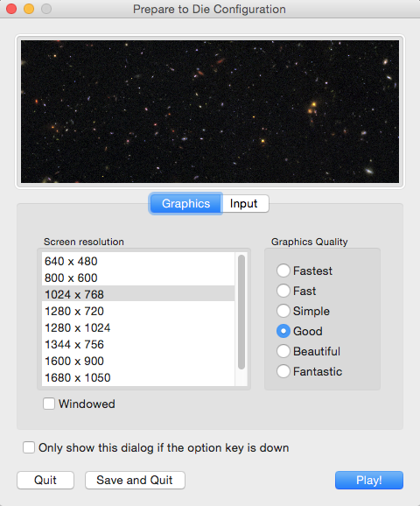
Task: Select the 1280 x 720 row
Action: click(x=138, y=311)
